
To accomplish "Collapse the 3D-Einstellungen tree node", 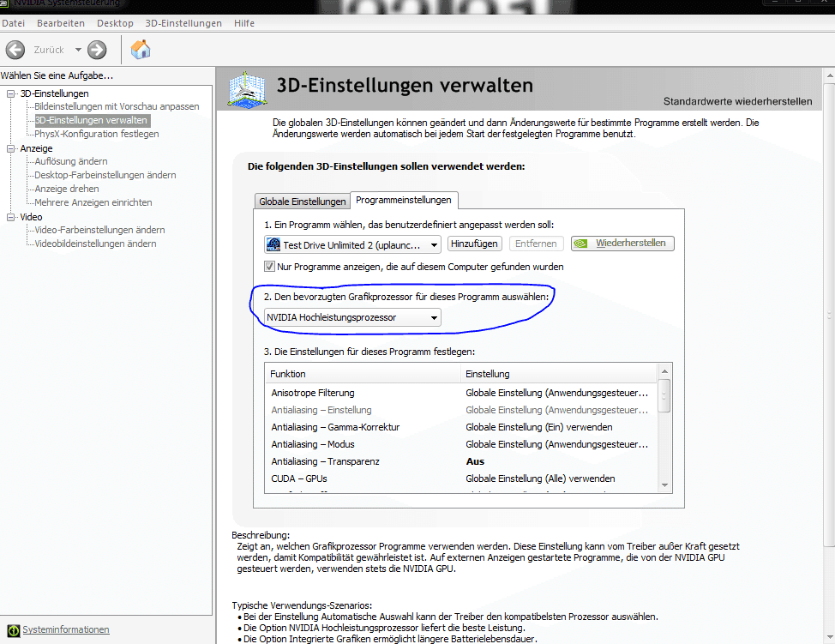I will [10, 93].
